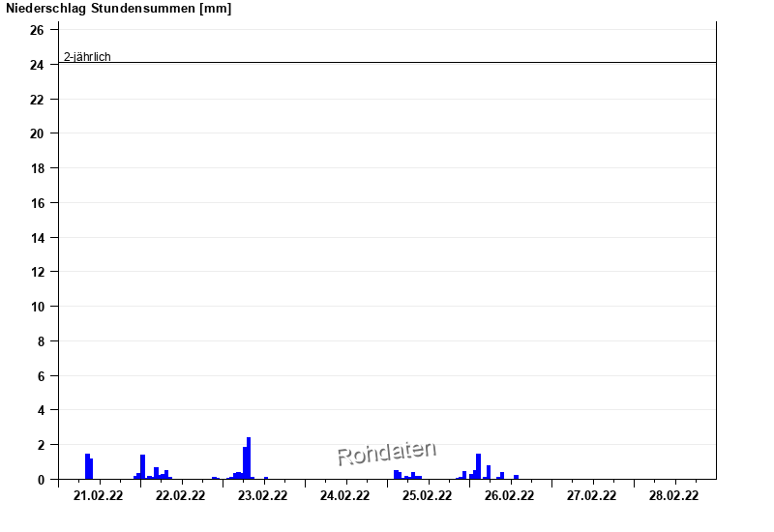This screenshot has width=774, height=532.
Task: Select the y-axis value 24
Action: pyautogui.click(x=37, y=65)
